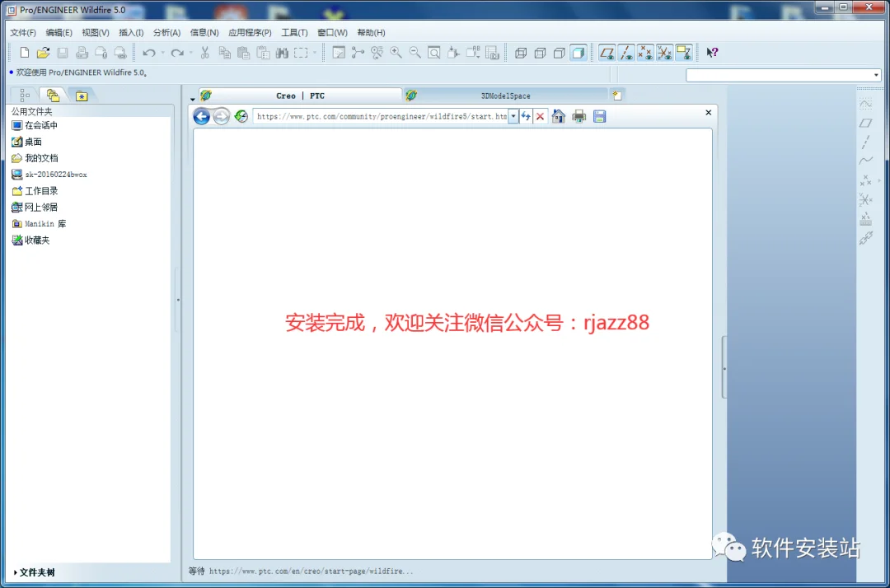
Task: Open the selection filter dropdown
Action: point(876,75)
